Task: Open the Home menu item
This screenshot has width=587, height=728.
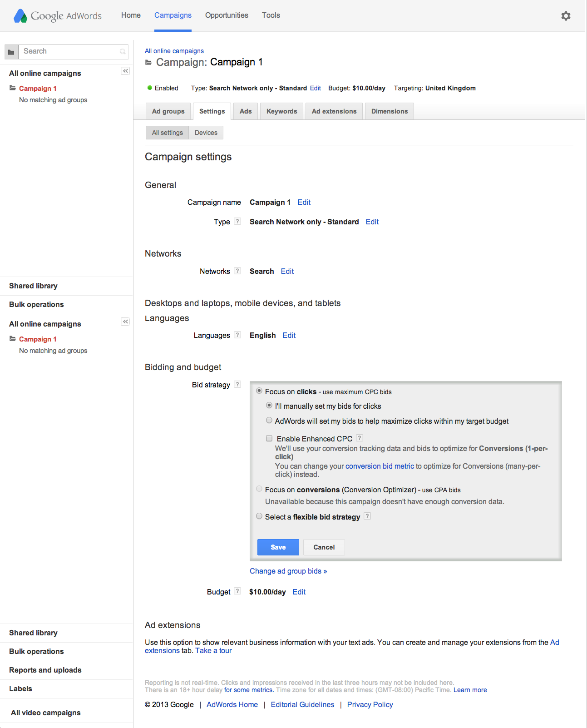Action: (x=131, y=15)
